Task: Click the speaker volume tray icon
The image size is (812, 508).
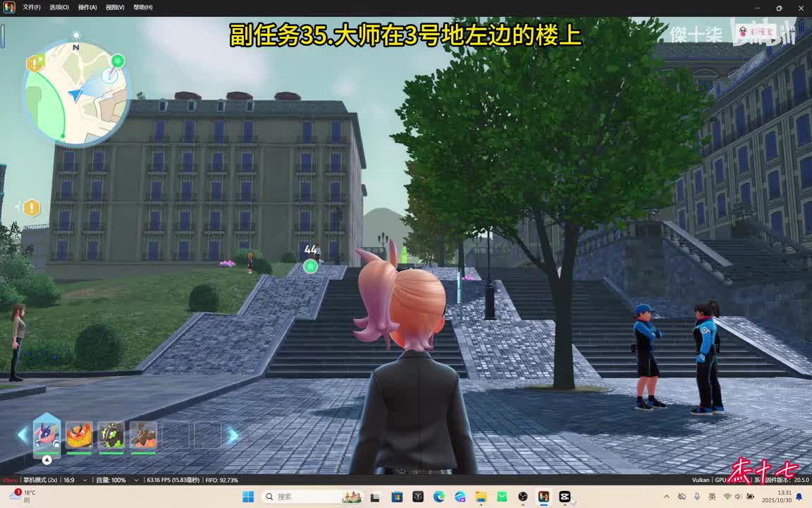Action: 738,497
